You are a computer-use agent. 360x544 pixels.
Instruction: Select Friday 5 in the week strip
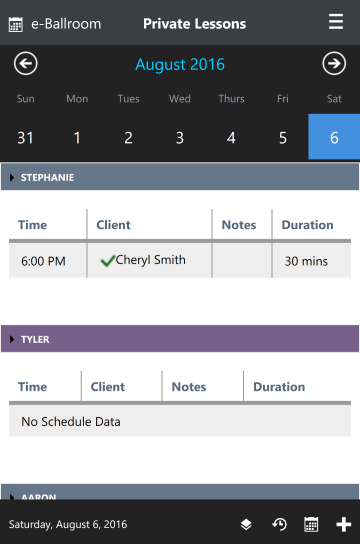coord(283,137)
